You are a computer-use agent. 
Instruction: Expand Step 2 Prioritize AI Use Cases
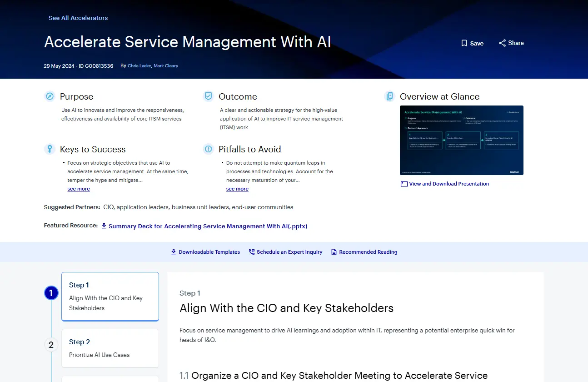(110, 348)
